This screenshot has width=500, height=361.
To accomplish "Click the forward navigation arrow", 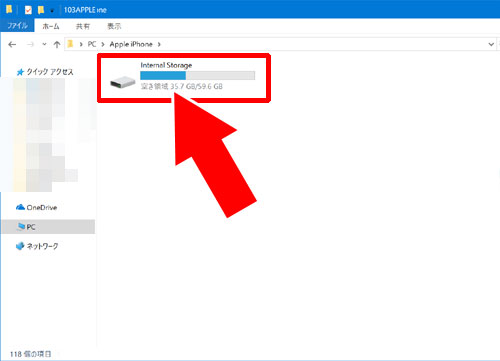I will (30, 44).
